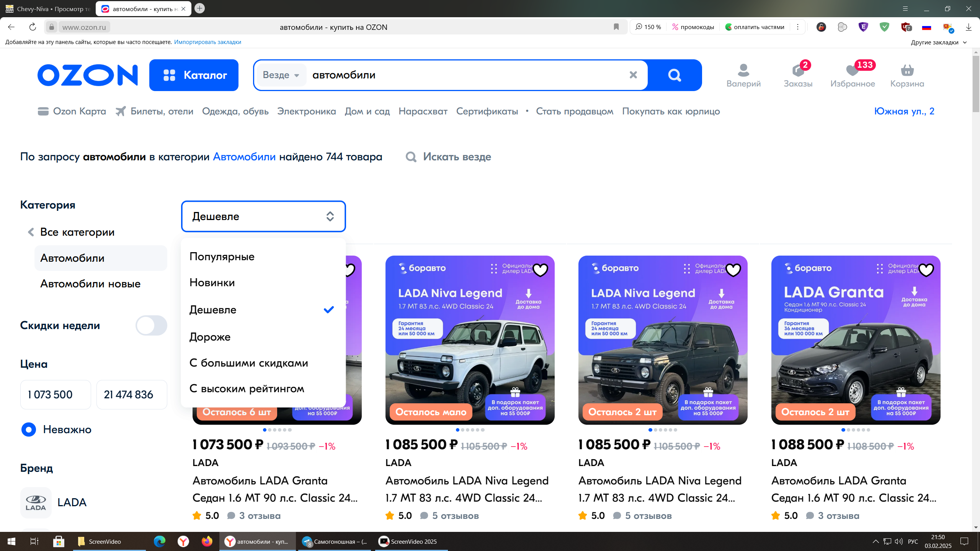The width and height of the screenshot is (980, 551).
Task: Click the оплатить частями extension button
Action: (x=755, y=27)
